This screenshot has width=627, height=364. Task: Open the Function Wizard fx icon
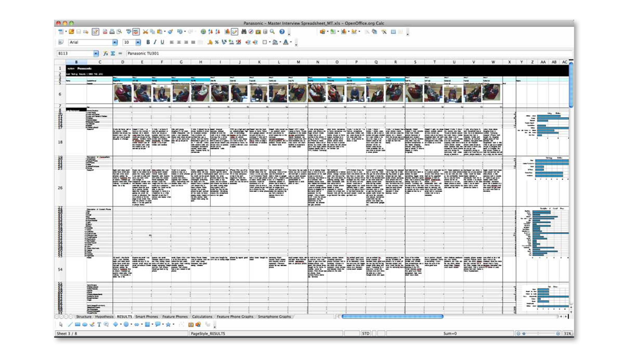click(x=106, y=53)
